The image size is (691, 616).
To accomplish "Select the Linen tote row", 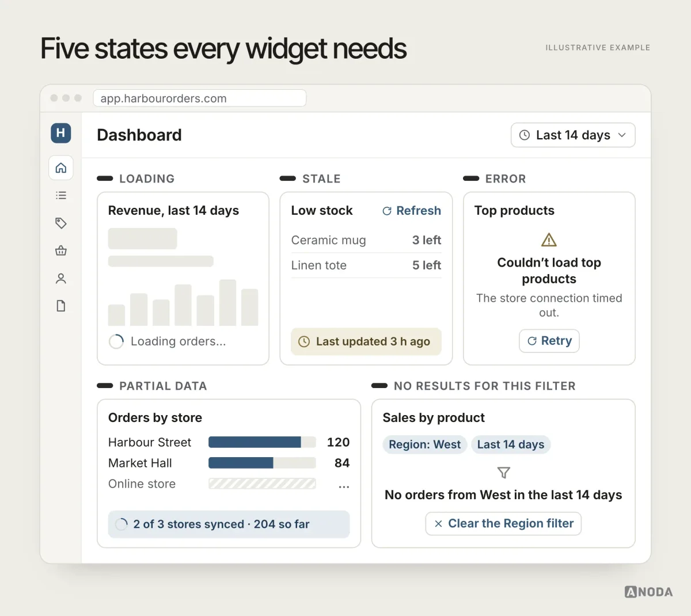I will [366, 265].
